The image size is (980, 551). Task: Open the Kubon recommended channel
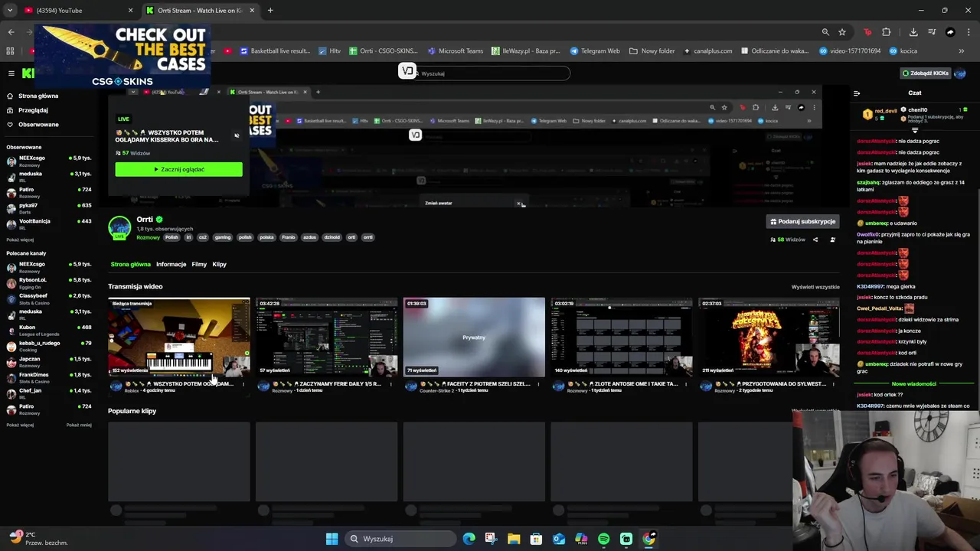[x=49, y=330]
